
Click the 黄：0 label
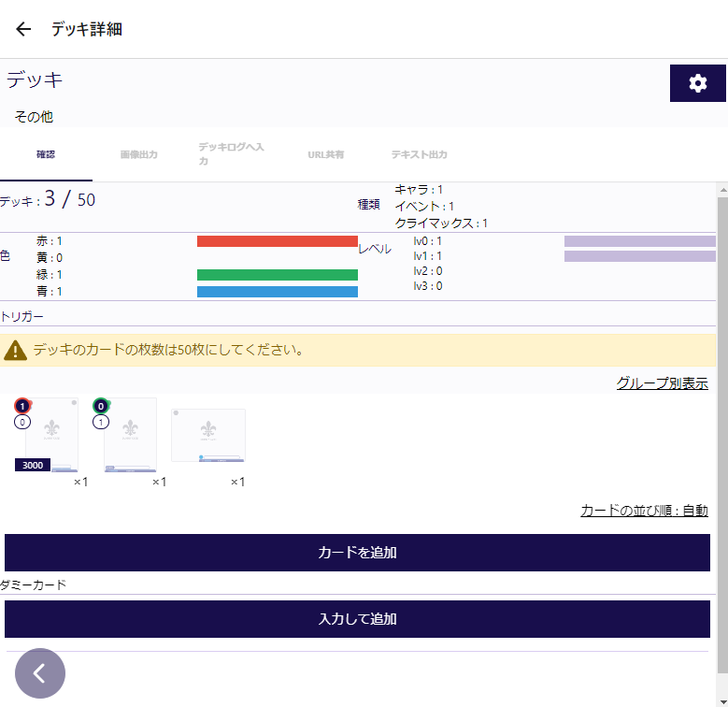(x=50, y=258)
